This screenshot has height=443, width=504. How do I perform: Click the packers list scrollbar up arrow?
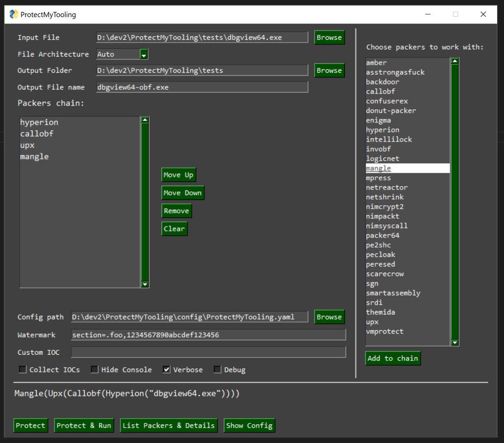(454, 61)
